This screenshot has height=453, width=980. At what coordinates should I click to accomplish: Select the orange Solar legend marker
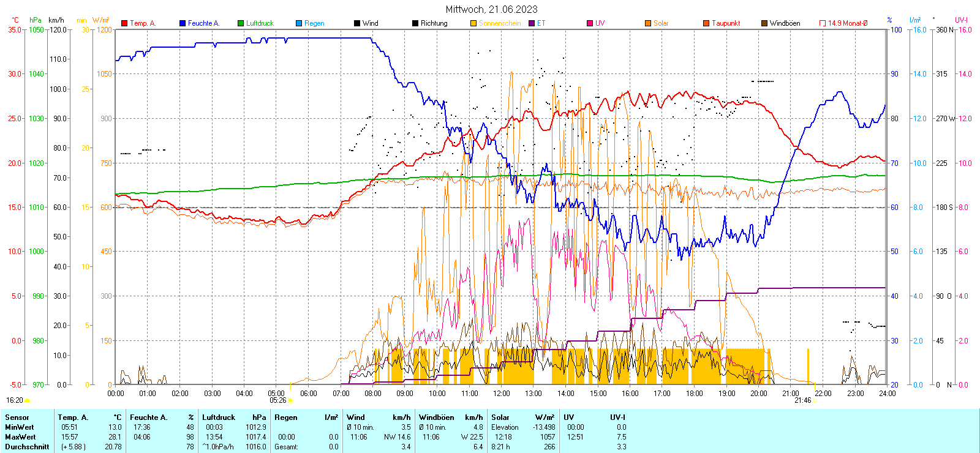coord(648,23)
